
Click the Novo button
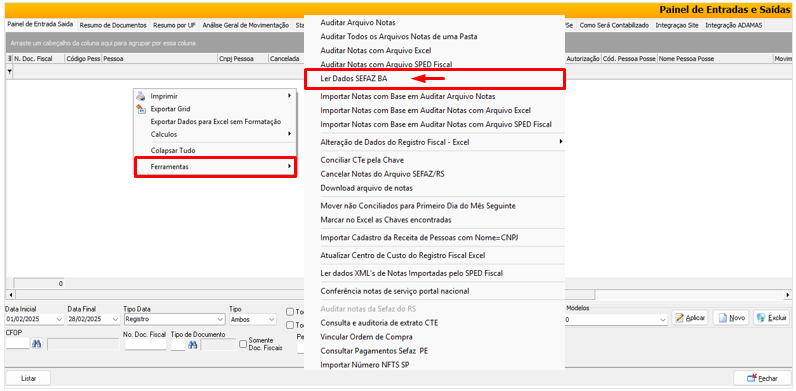click(x=732, y=318)
